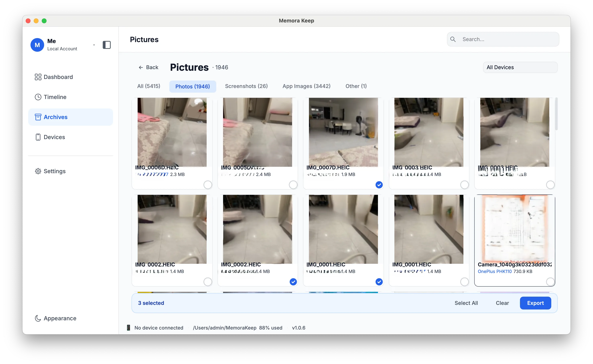Screen dimensions: 593x364
Task: Click the blue M profile avatar
Action: (37, 45)
